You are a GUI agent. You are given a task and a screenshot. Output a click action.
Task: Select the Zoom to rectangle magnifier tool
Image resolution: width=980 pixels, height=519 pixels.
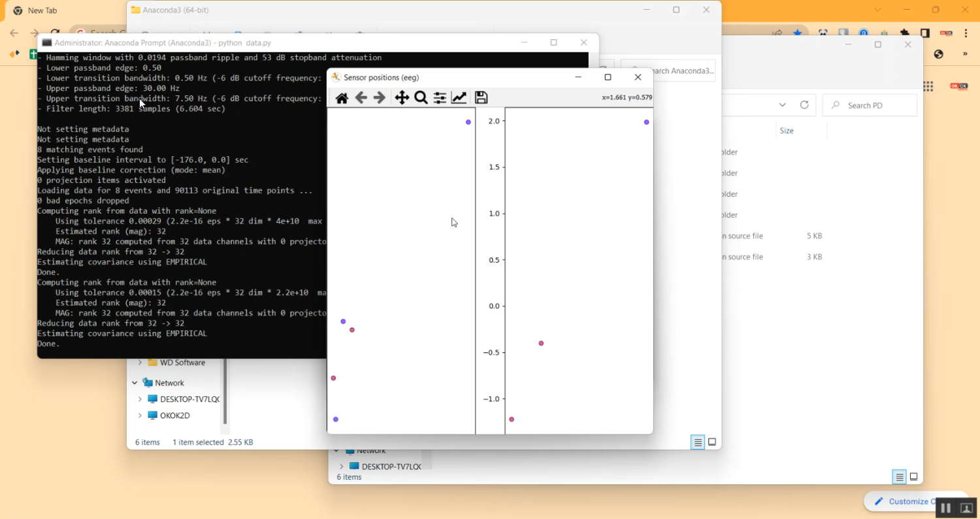[421, 98]
